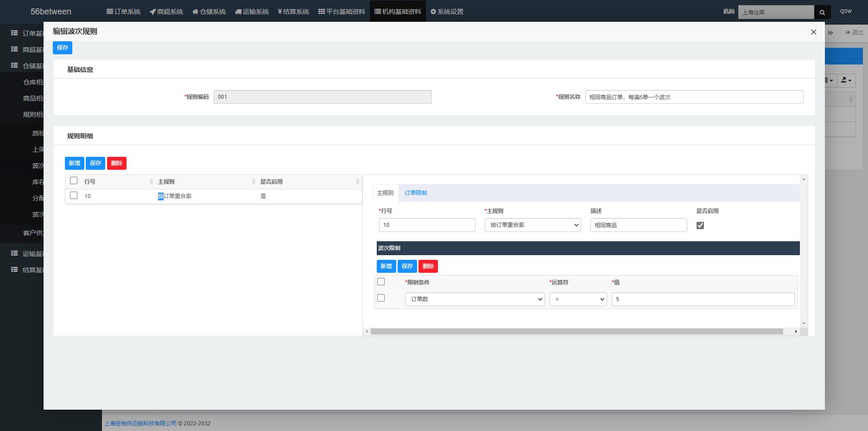Click the 值 input containing 5
Viewport: 868px width, 431px height.
click(703, 299)
